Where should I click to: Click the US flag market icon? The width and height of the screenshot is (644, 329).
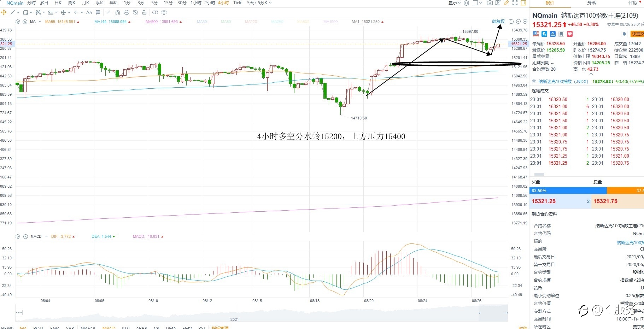point(536,34)
